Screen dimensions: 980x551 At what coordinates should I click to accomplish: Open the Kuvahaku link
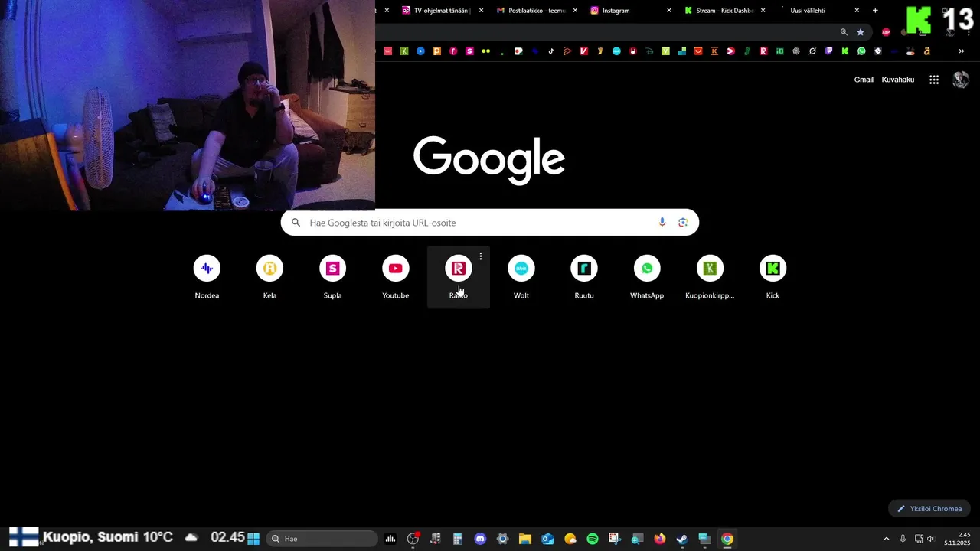click(x=898, y=80)
